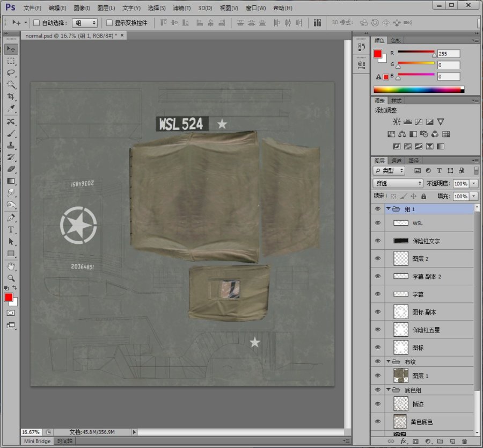Open the blend mode 穿透 dropdown

398,184
